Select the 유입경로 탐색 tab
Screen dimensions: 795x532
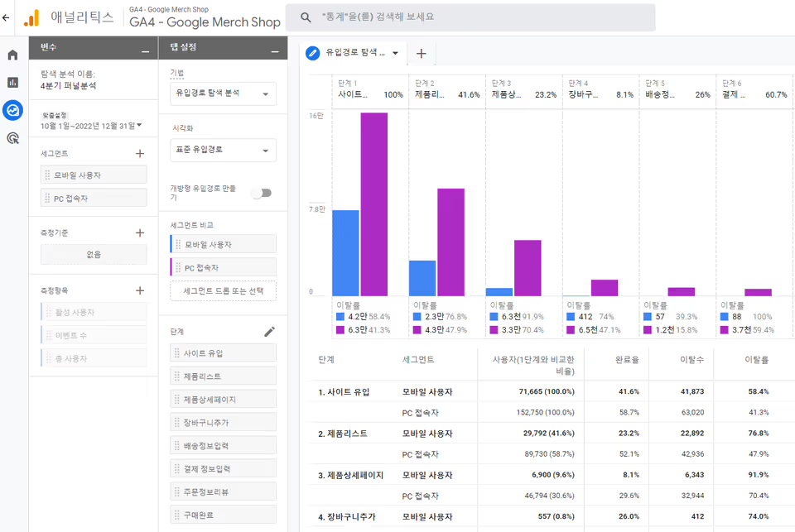(348, 54)
